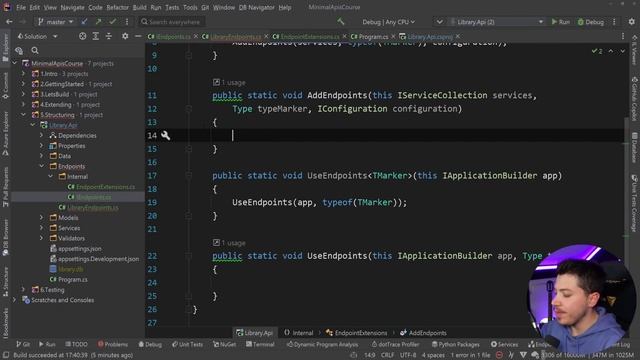Open the File menu
The height and width of the screenshot is (360, 640).
[x=21, y=7]
